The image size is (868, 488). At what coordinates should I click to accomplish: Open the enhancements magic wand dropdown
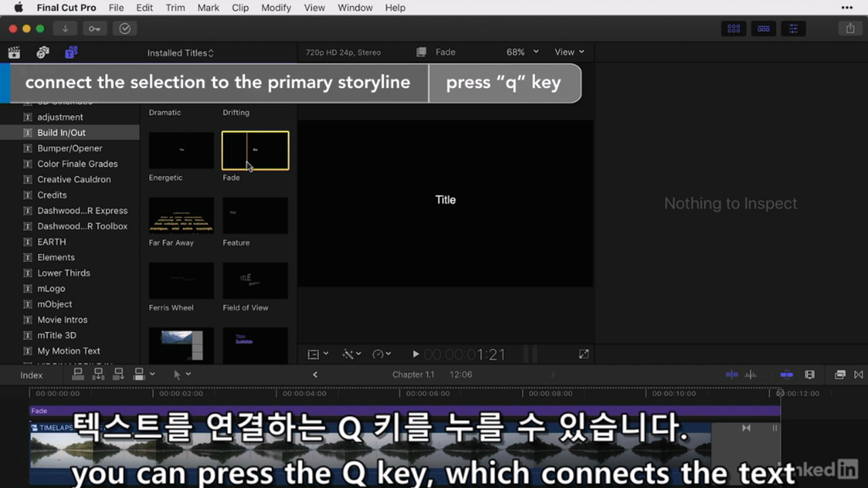[x=352, y=354]
